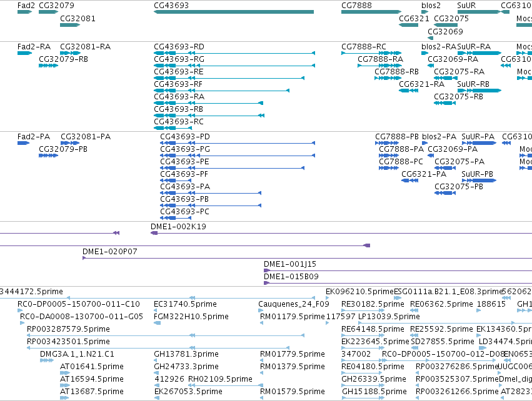Viewport: 532px width, 401px height.
Task: Click the Fad2-RA transcript
Action: 24,53
